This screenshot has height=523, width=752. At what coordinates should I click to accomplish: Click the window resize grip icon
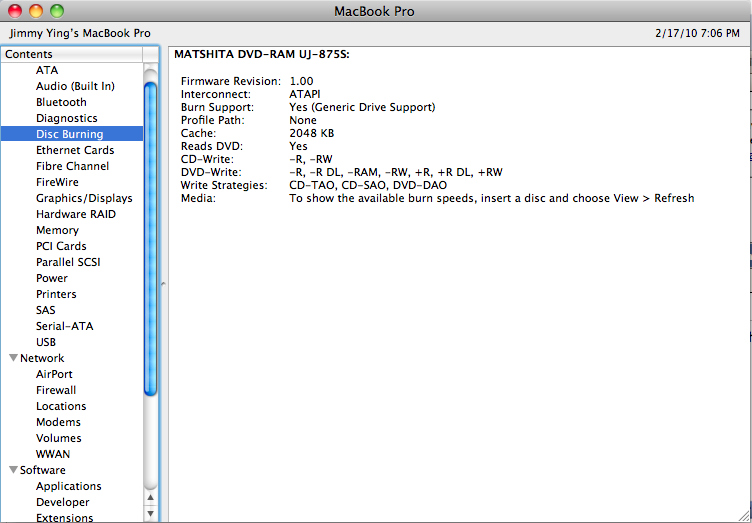[742, 515]
